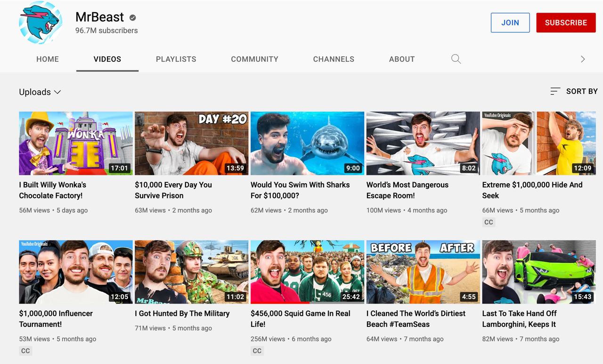Image resolution: width=603 pixels, height=364 pixels.
Task: Click "63M views • 2 months ago" text
Action: (x=173, y=210)
